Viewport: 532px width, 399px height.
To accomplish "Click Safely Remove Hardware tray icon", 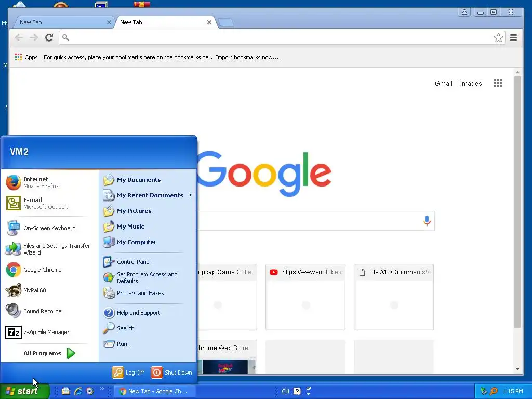I will pyautogui.click(x=484, y=391).
